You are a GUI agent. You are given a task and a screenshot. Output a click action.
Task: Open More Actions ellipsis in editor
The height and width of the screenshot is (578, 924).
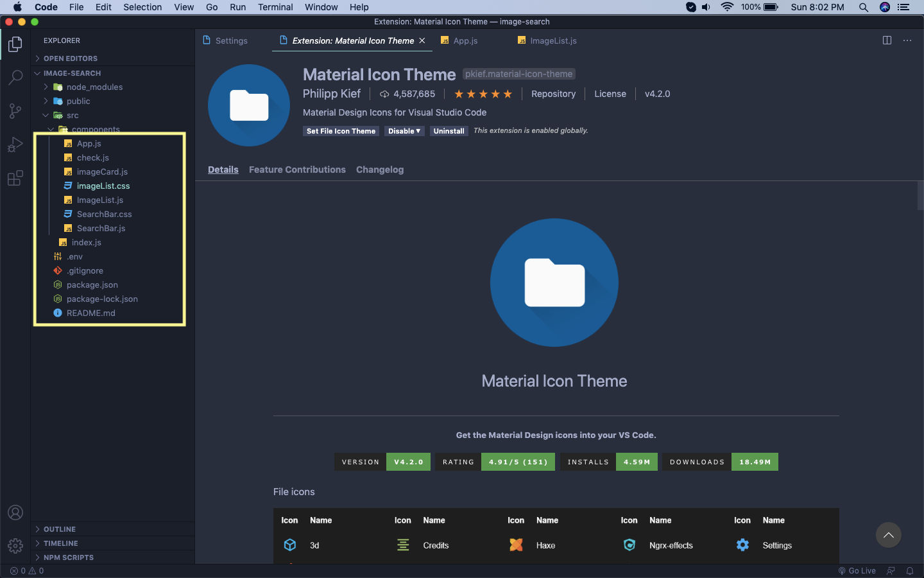[x=907, y=40]
